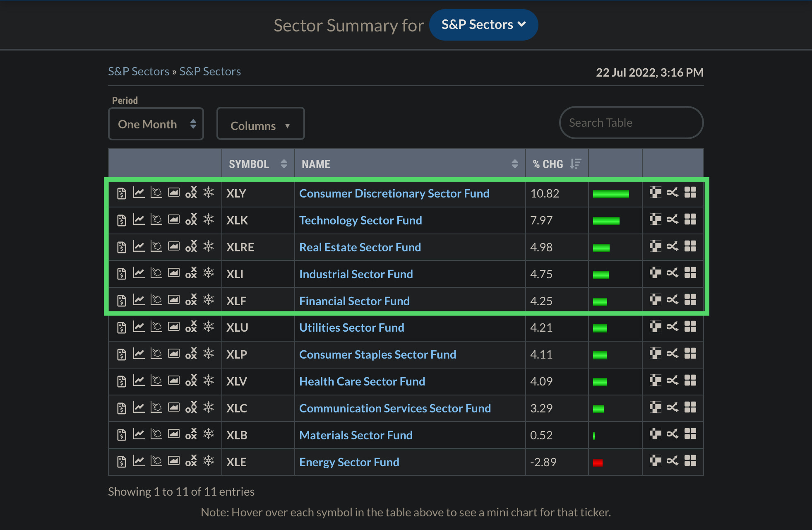This screenshot has width=812, height=530.
Task: Open RRG chart icon for XLP row
Action: click(x=673, y=354)
